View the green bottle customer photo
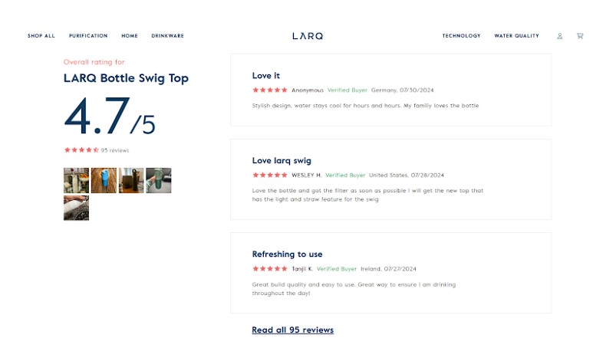 [159, 180]
